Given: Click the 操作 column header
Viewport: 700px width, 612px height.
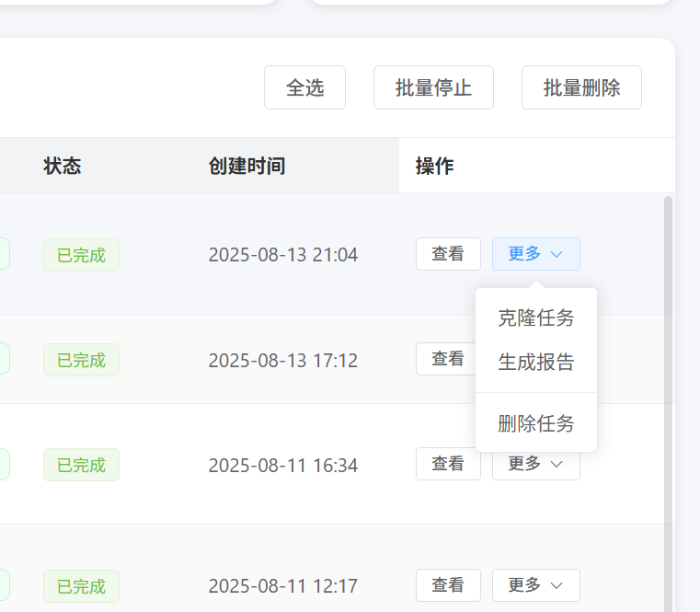Looking at the screenshot, I should tap(434, 166).
